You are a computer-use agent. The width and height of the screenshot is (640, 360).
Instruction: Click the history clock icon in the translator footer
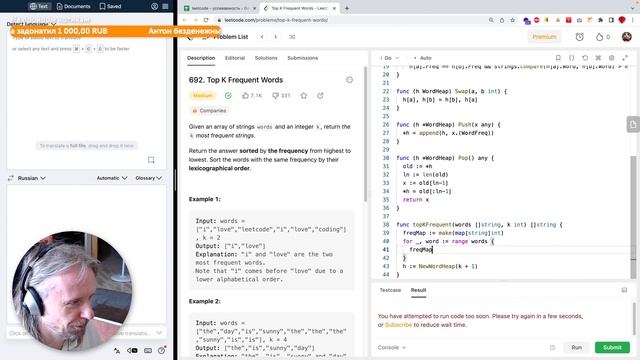[162, 350]
